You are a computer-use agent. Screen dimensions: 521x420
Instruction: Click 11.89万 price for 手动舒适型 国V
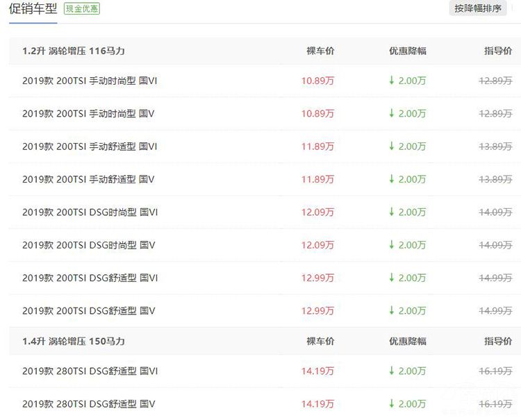click(x=317, y=179)
